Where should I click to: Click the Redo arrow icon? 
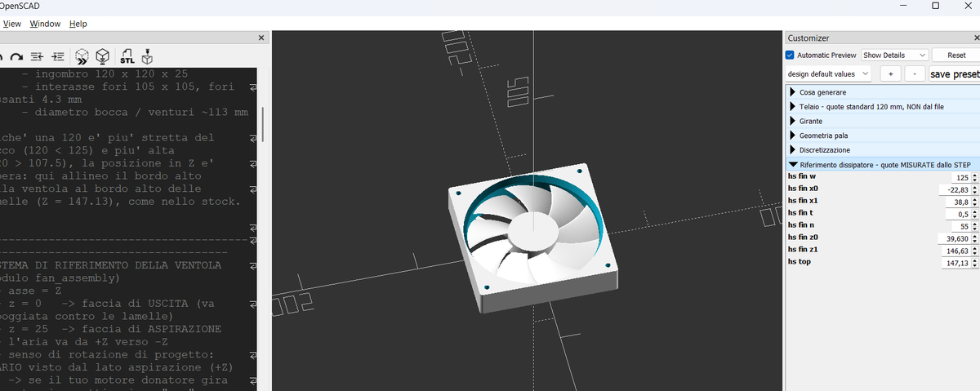point(18,56)
